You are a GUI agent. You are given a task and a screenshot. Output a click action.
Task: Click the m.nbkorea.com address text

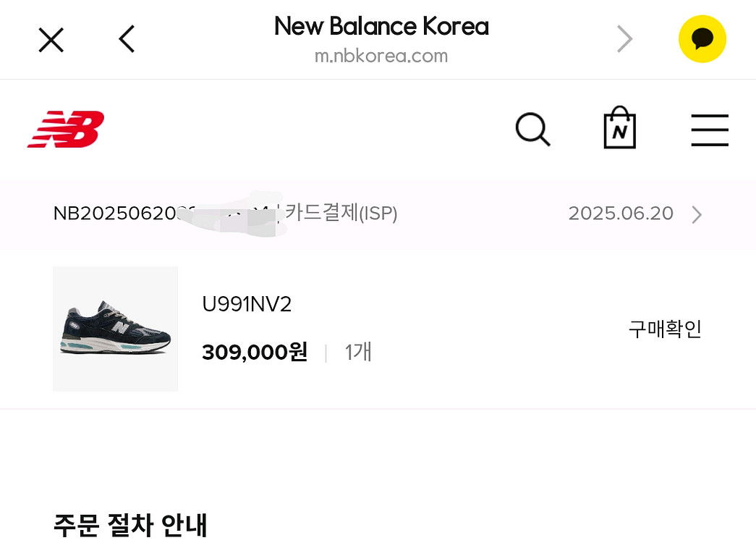click(x=381, y=54)
